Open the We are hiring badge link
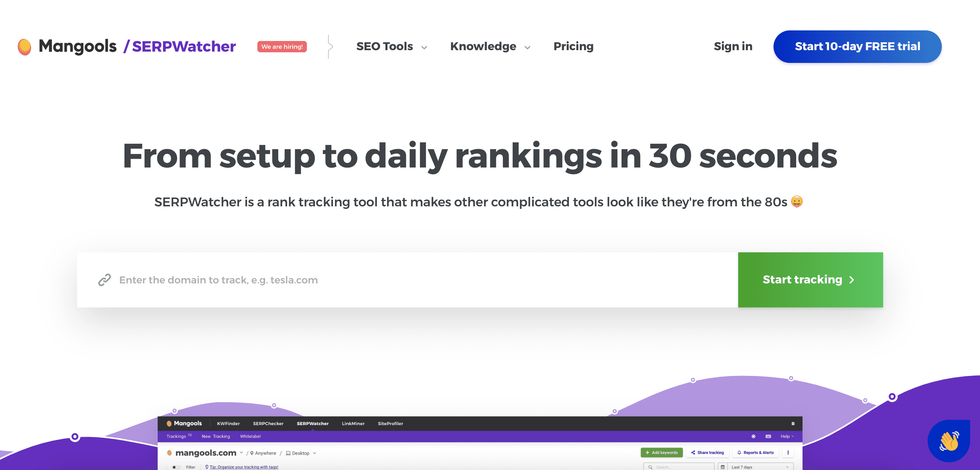The image size is (980, 470). tap(281, 46)
